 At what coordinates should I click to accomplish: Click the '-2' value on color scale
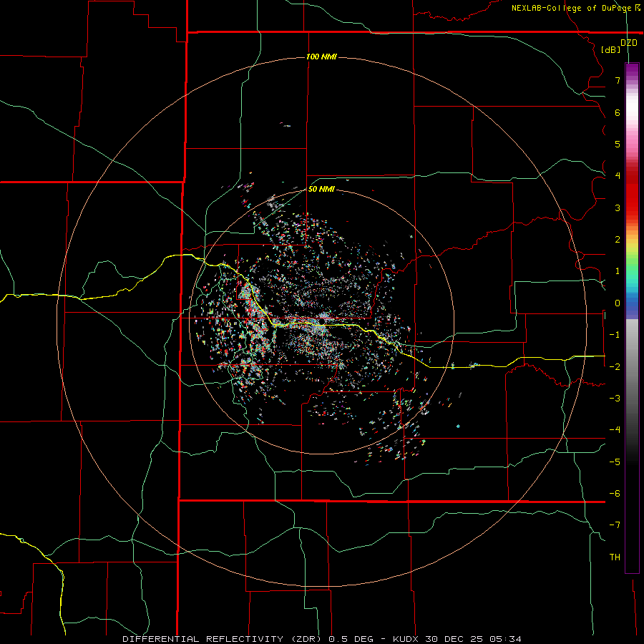pyautogui.click(x=615, y=366)
